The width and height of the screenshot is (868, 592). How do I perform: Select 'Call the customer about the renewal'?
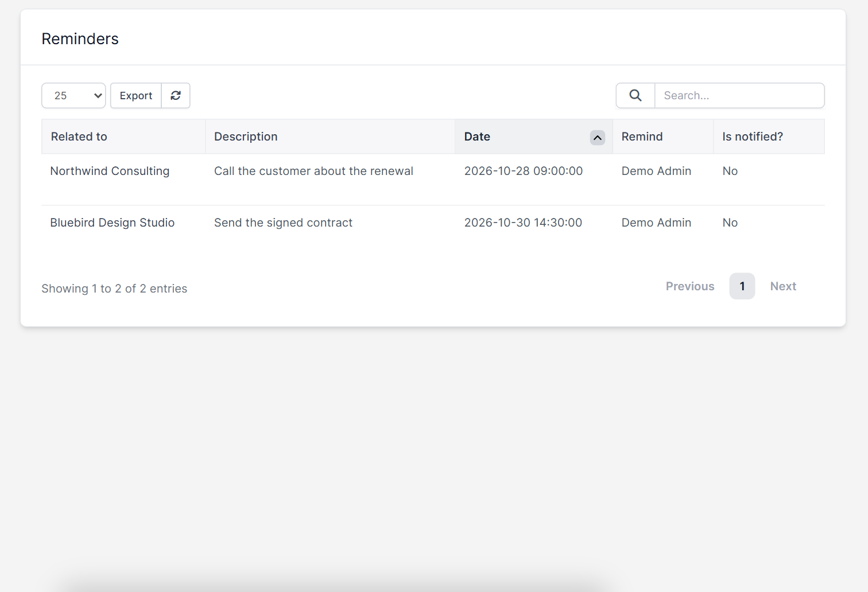click(313, 171)
